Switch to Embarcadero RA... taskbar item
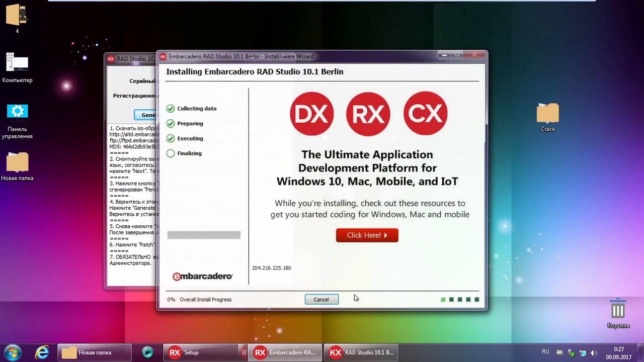The width and height of the screenshot is (644, 362). click(285, 352)
